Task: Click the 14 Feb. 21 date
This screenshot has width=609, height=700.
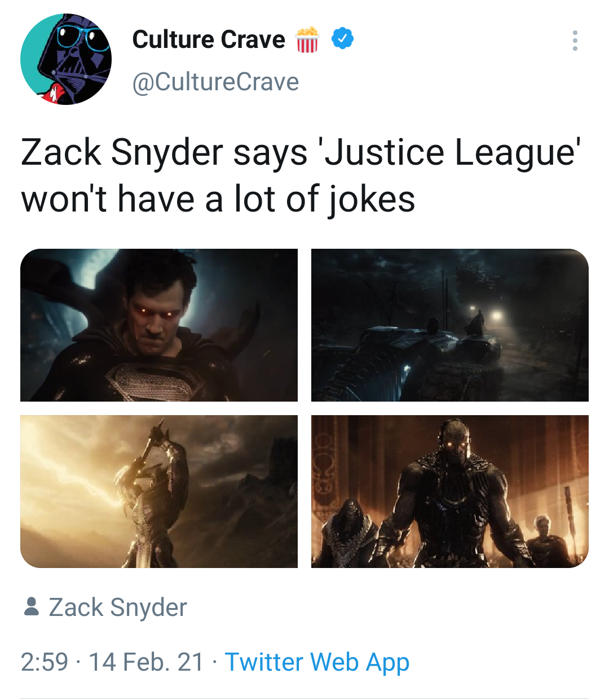Action: click(x=146, y=662)
